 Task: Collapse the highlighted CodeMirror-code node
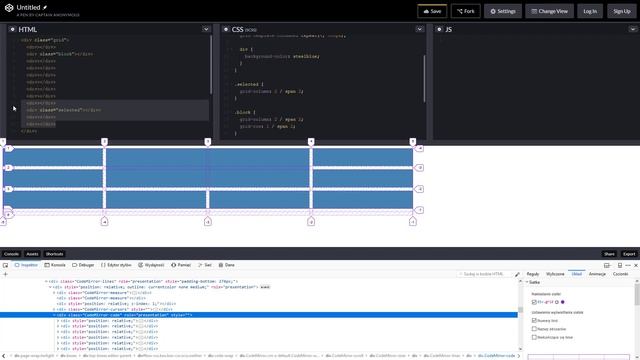54,315
